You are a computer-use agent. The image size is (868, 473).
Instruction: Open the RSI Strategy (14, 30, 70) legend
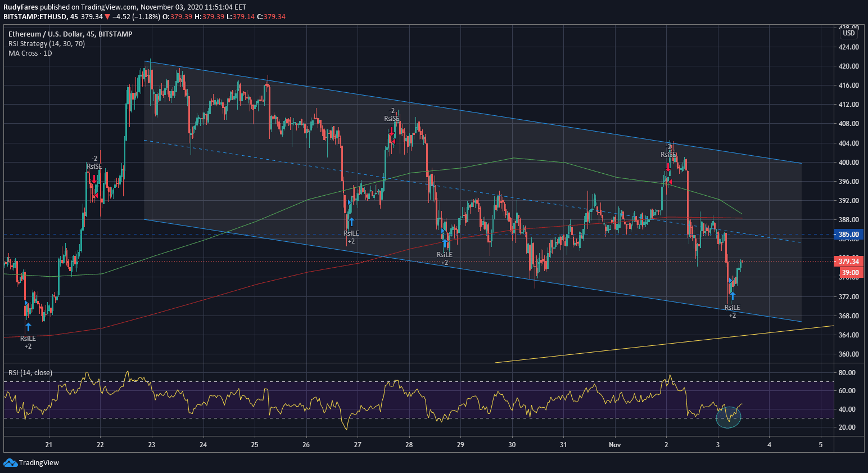pos(47,44)
